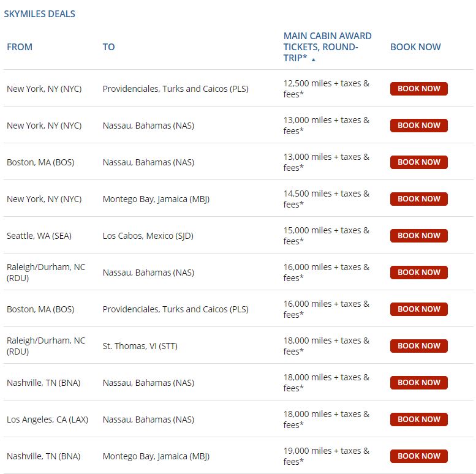Click the sort arrow beside Main Cabin Award header
Viewport: 476px width, 474px height.
click(314, 60)
